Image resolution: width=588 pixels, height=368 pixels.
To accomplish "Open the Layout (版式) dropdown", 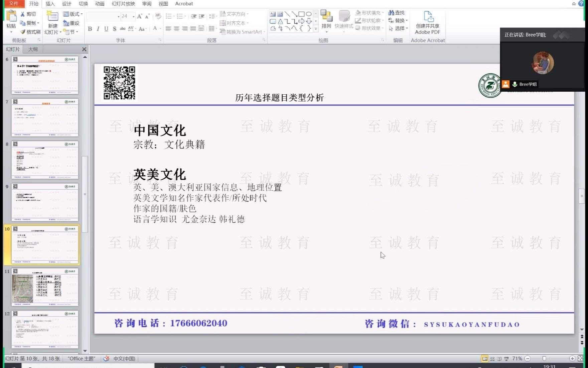I will pyautogui.click(x=73, y=14).
